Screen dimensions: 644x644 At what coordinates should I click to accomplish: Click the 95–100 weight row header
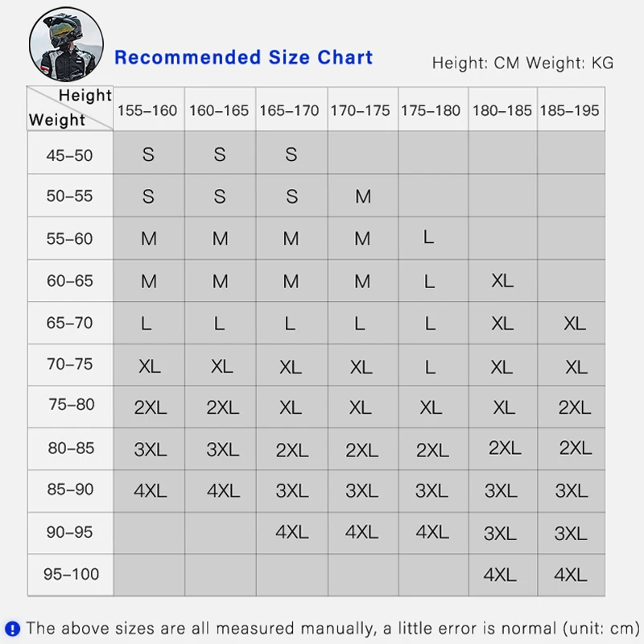coord(70,575)
